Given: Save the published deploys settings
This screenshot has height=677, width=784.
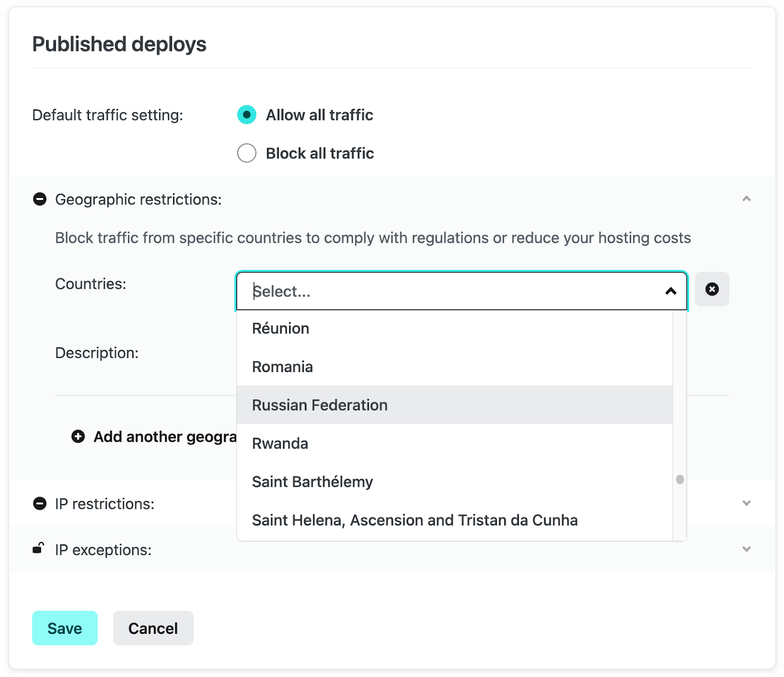Looking at the screenshot, I should [x=65, y=628].
